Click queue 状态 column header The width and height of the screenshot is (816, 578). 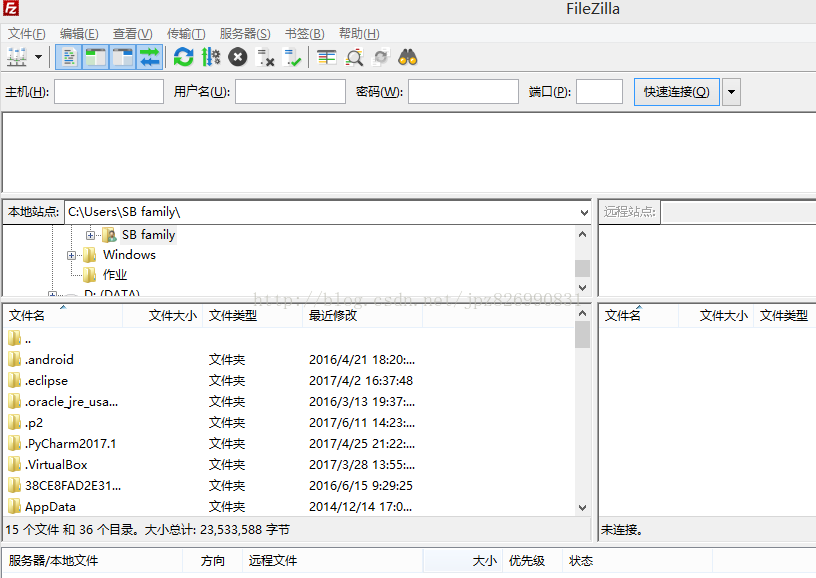(637, 561)
